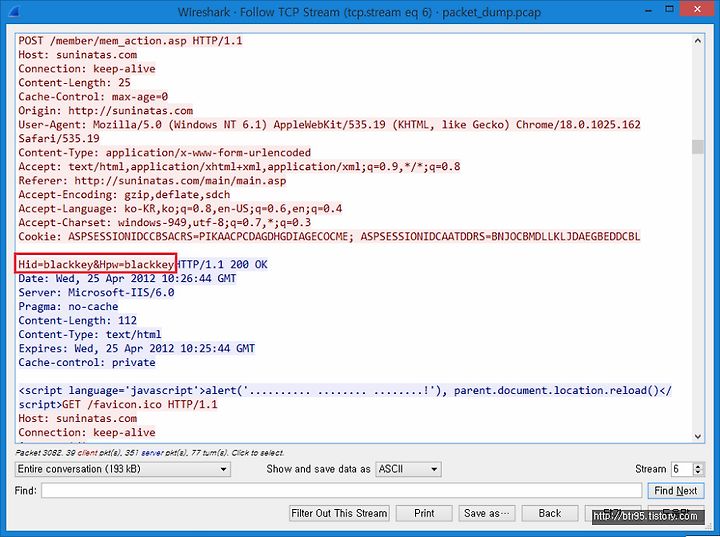Image resolution: width=720 pixels, height=537 pixels.
Task: Click the Find Next button
Action: pyautogui.click(x=675, y=491)
